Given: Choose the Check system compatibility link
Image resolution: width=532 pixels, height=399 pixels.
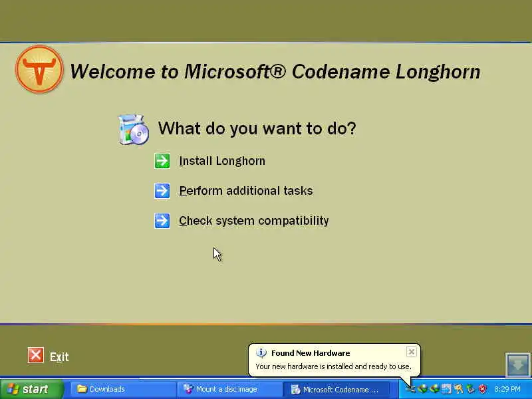Looking at the screenshot, I should [x=254, y=221].
